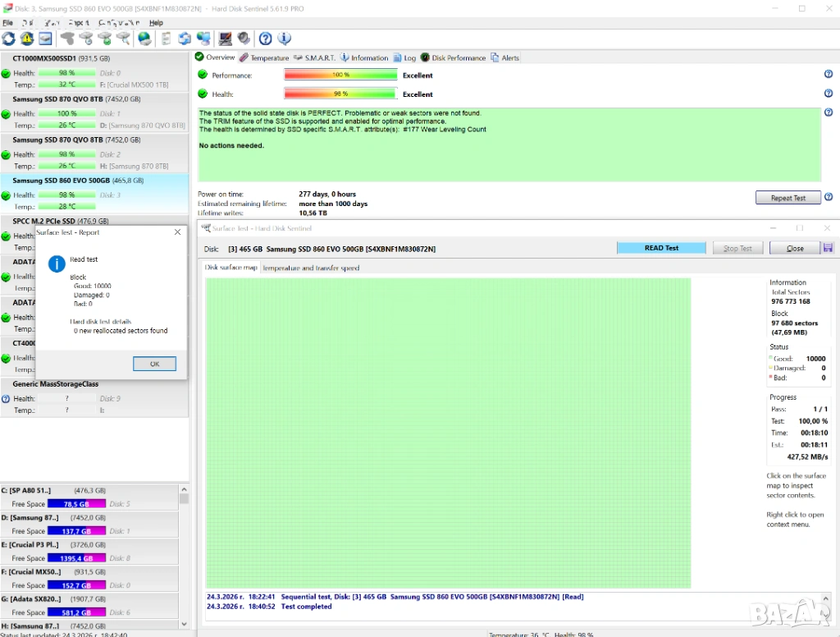
Task: Click the purple floppy save icon
Action: [x=828, y=248]
